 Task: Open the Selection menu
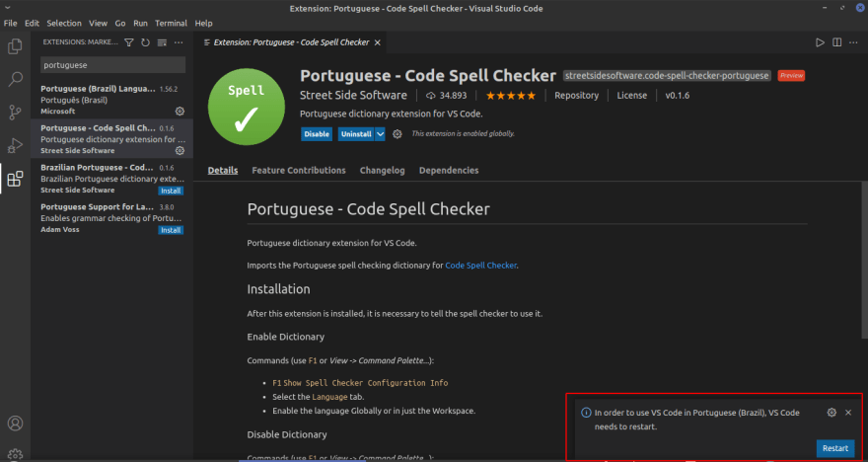point(64,24)
